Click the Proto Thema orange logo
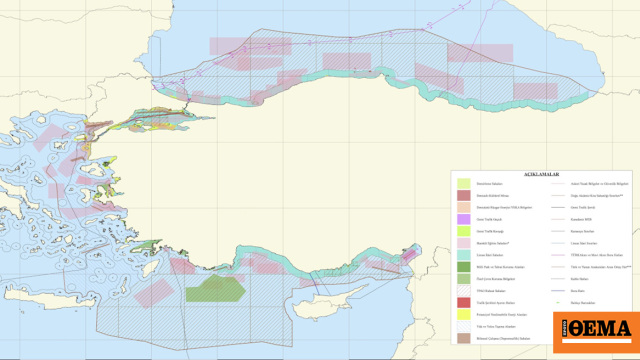The image size is (640, 360). [596, 332]
